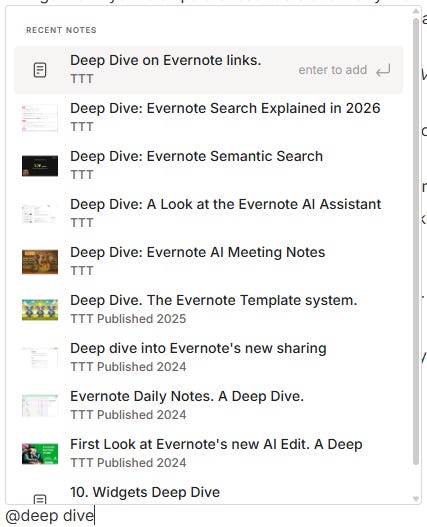Click the scroll up arrow of the list
This screenshot has width=427, height=527.
point(416,11)
